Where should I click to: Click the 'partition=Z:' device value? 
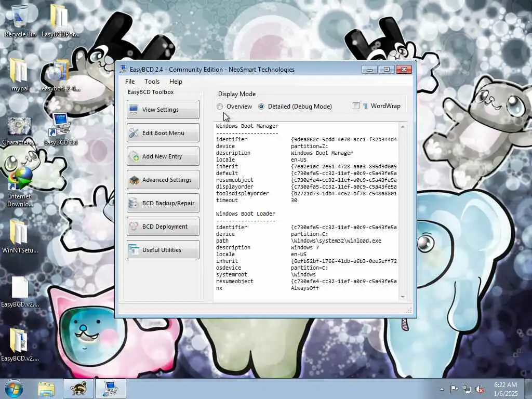[310, 146]
